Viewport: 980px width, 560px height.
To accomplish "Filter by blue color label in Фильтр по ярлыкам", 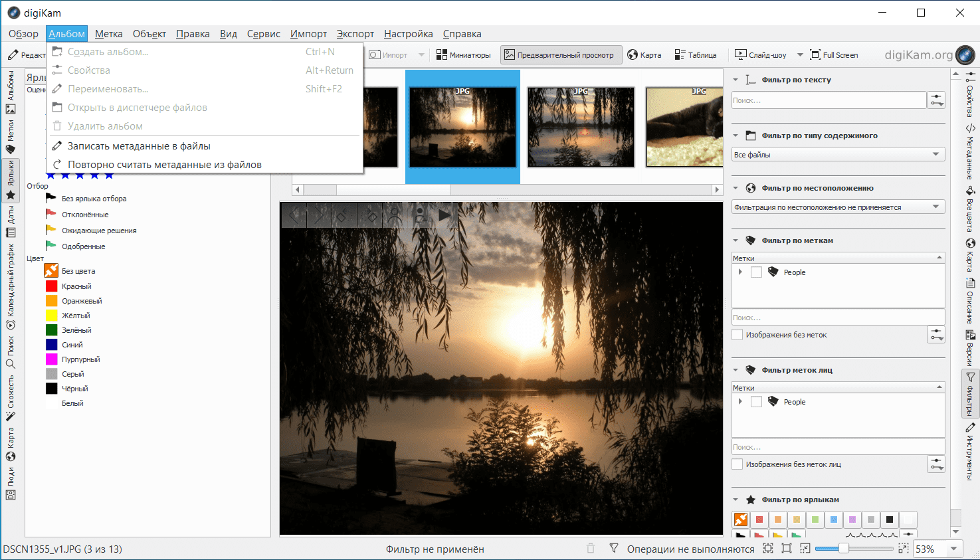I will point(834,519).
